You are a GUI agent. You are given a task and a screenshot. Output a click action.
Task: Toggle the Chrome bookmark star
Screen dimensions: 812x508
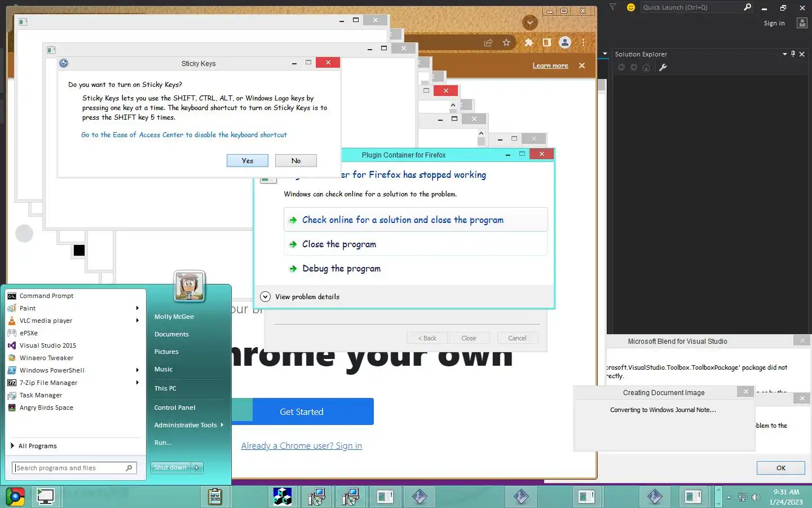(x=506, y=42)
